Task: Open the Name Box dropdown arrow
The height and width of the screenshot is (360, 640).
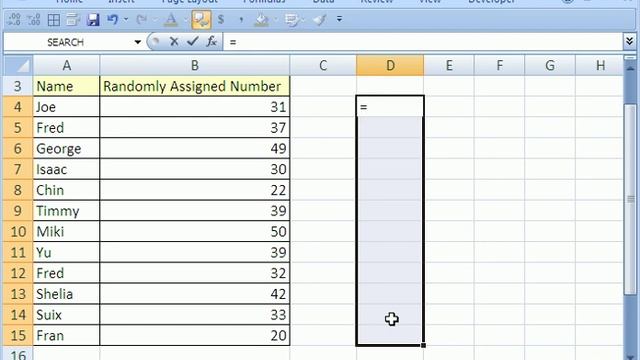Action: pos(138,42)
